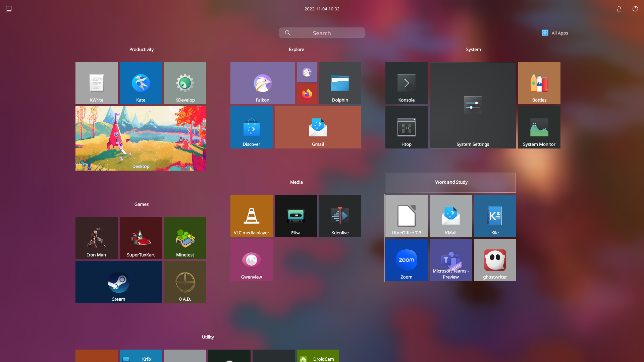Open 0 A.D. game tile
The width and height of the screenshot is (644, 362).
pos(185,282)
